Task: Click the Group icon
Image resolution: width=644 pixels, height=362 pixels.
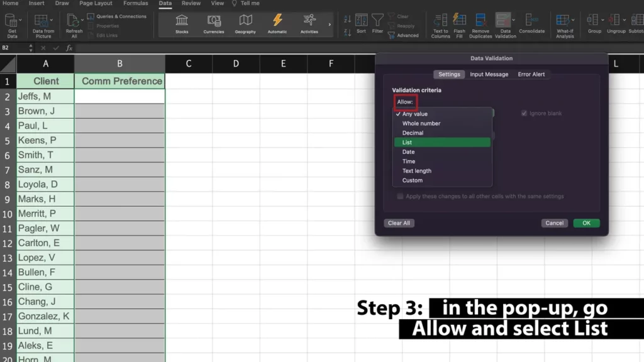Action: click(592, 19)
